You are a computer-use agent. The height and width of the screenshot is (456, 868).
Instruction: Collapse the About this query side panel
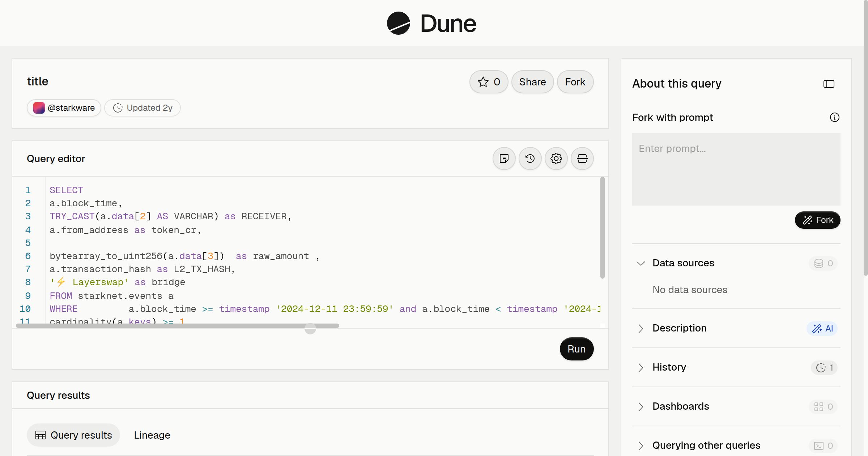tap(829, 84)
